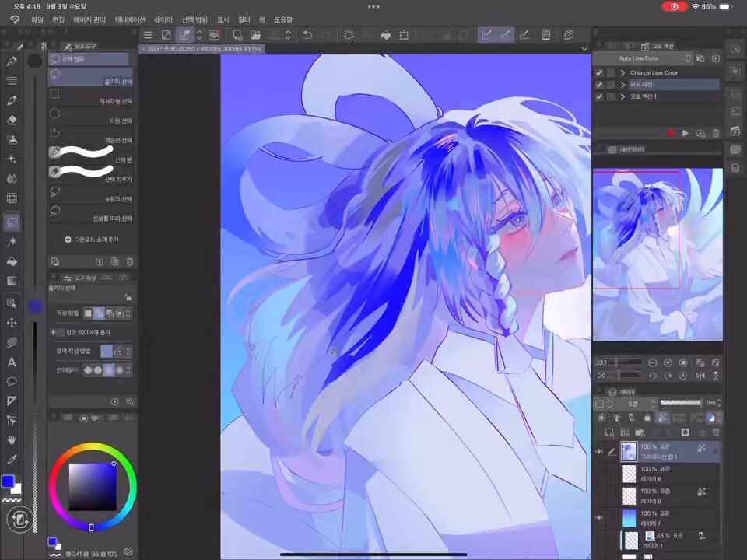This screenshot has width=747, height=560.
Task: Toggle 참조 레이어에 흡착 checkbox
Action: pos(57,332)
